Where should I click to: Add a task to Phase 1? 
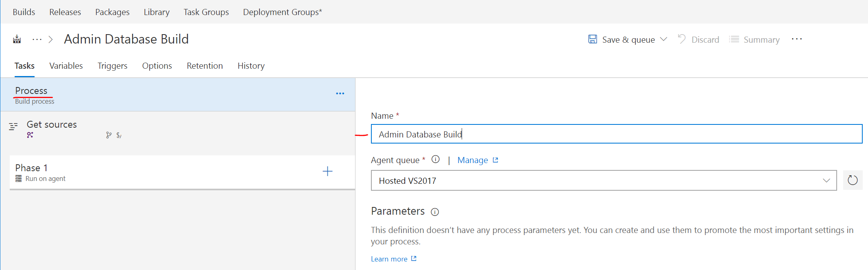coord(327,171)
